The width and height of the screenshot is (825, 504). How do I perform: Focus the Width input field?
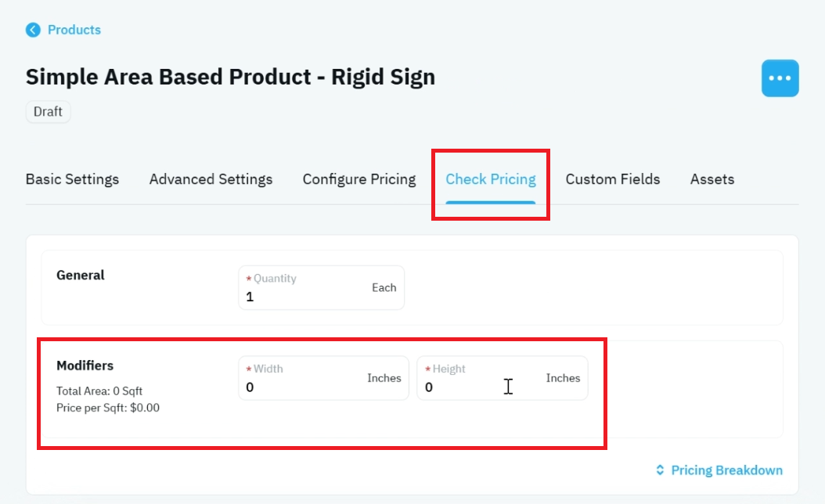pos(323,378)
